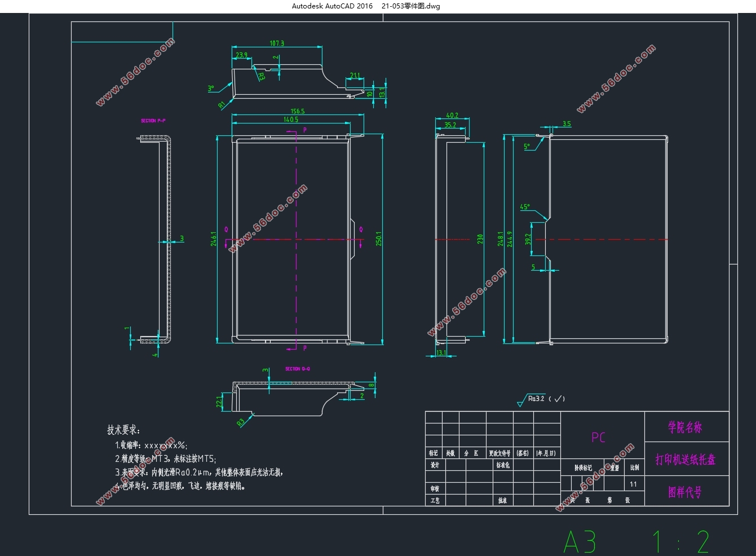756x556 pixels.
Task: Select the 技术要求 heading text
Action: 123,430
